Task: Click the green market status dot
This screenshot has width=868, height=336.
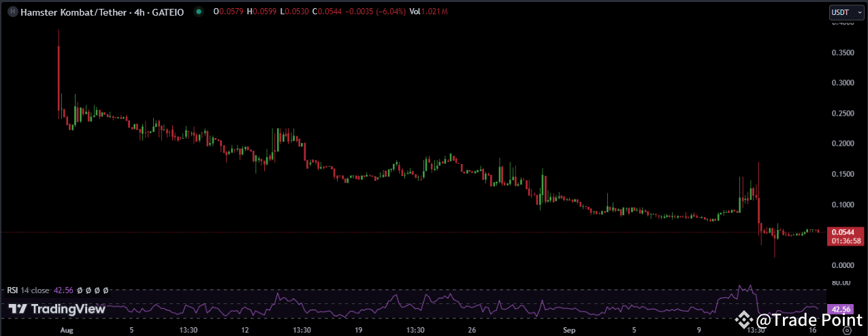Action: (198, 12)
